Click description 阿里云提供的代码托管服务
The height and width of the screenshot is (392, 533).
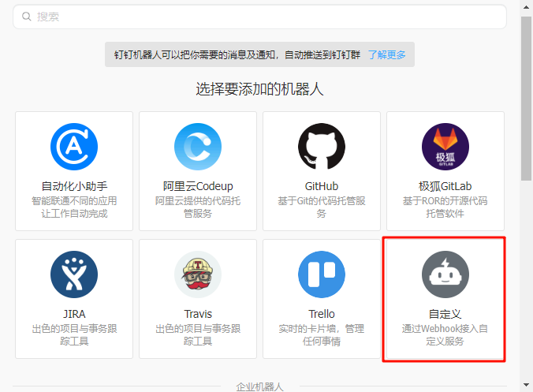click(198, 207)
